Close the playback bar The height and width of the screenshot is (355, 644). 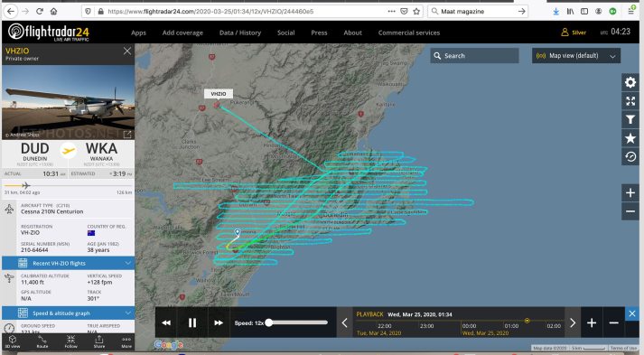(632, 314)
